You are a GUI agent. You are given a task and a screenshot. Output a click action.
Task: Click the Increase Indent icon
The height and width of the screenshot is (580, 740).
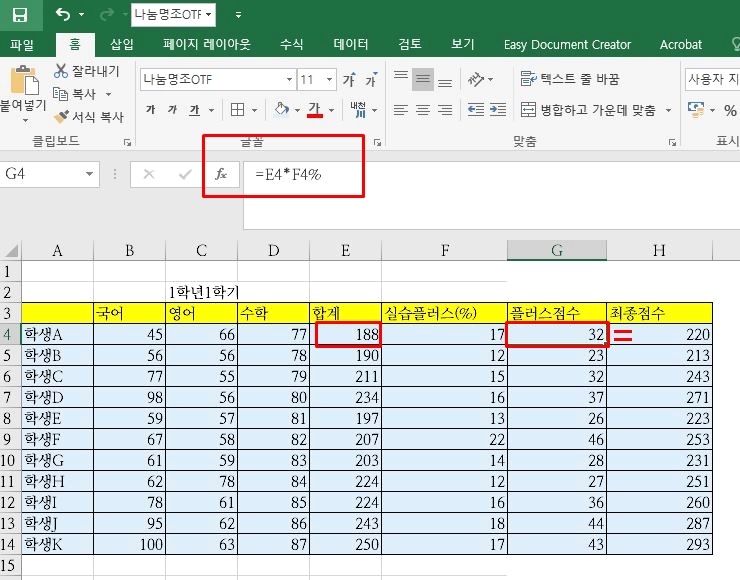(498, 110)
